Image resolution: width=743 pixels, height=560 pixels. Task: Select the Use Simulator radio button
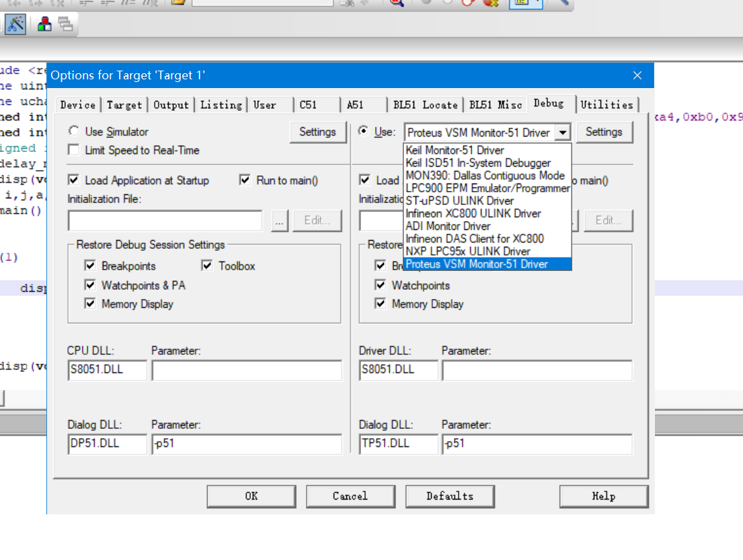(x=73, y=131)
